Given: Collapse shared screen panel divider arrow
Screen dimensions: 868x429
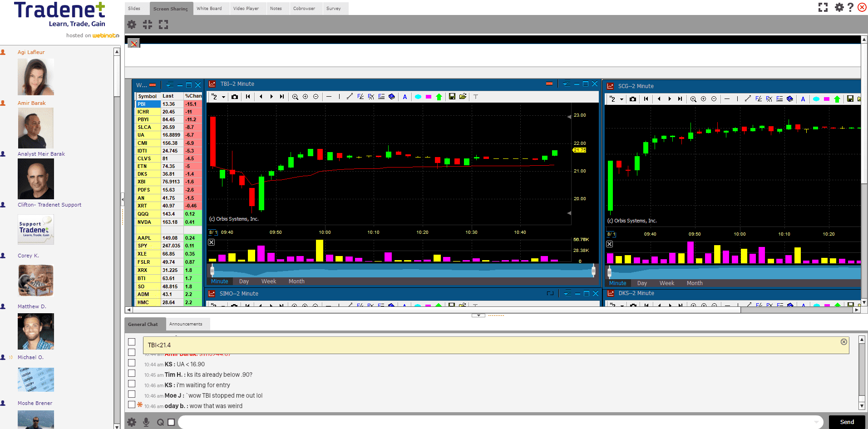Looking at the screenshot, I should tap(478, 315).
